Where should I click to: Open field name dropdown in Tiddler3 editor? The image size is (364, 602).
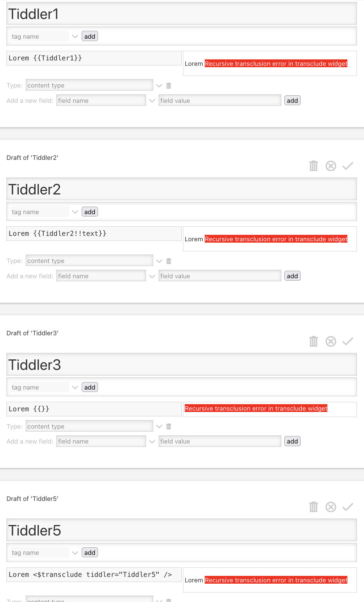point(152,441)
